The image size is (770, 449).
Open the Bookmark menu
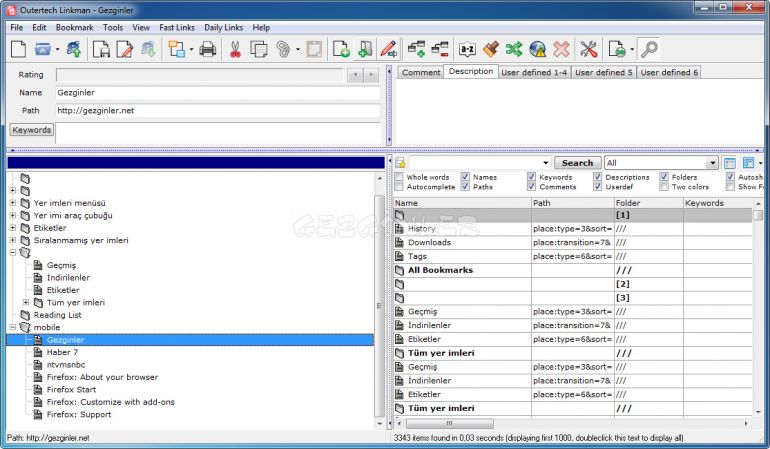[74, 28]
